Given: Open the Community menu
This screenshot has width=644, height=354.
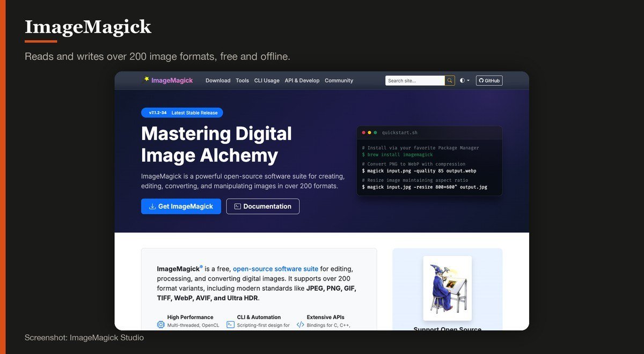Looking at the screenshot, I should (339, 80).
